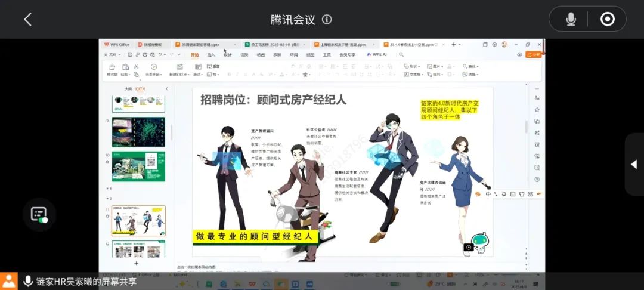Open the new tab plus icon
This screenshot has width=644, height=290.
tap(453, 45)
